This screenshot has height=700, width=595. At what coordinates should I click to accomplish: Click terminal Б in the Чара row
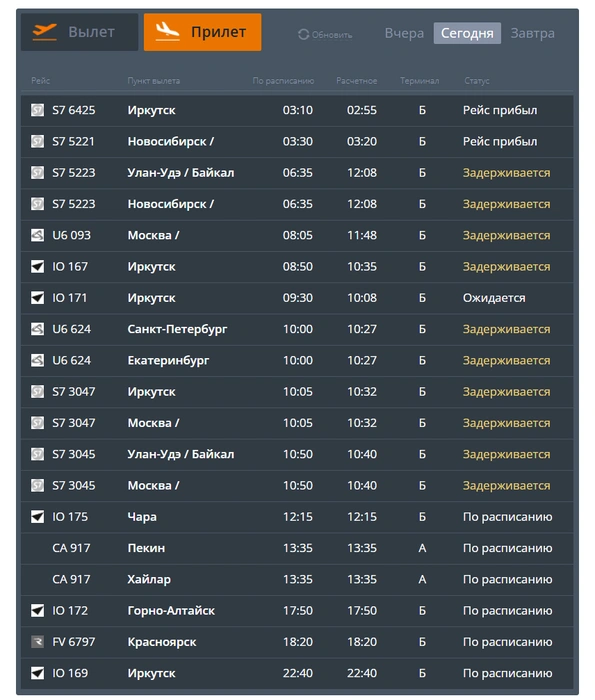422,517
